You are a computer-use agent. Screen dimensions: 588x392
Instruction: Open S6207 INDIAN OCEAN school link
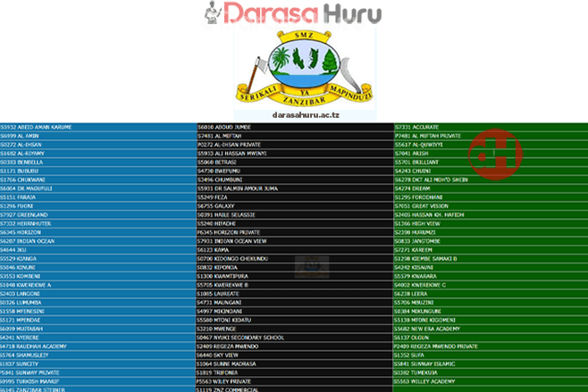(x=28, y=241)
